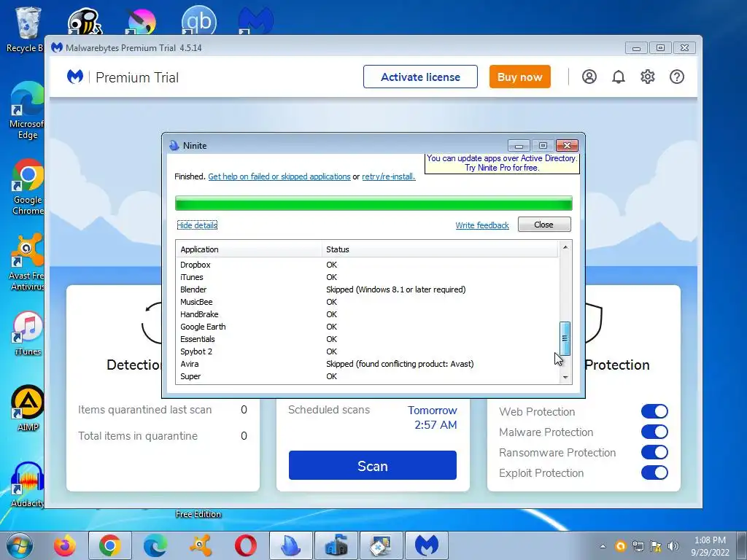This screenshot has width=747, height=560.
Task: Click the green Ninite progress bar
Action: point(373,203)
